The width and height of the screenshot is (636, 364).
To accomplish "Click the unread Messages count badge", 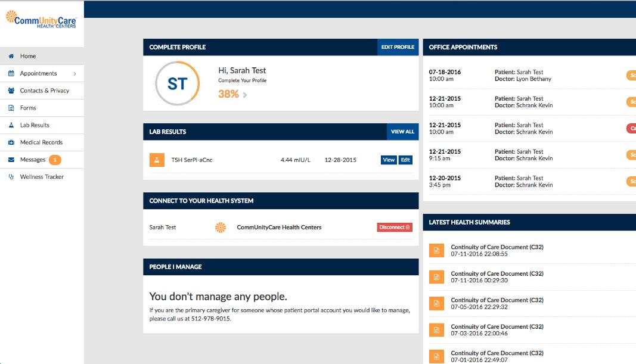I will click(55, 160).
